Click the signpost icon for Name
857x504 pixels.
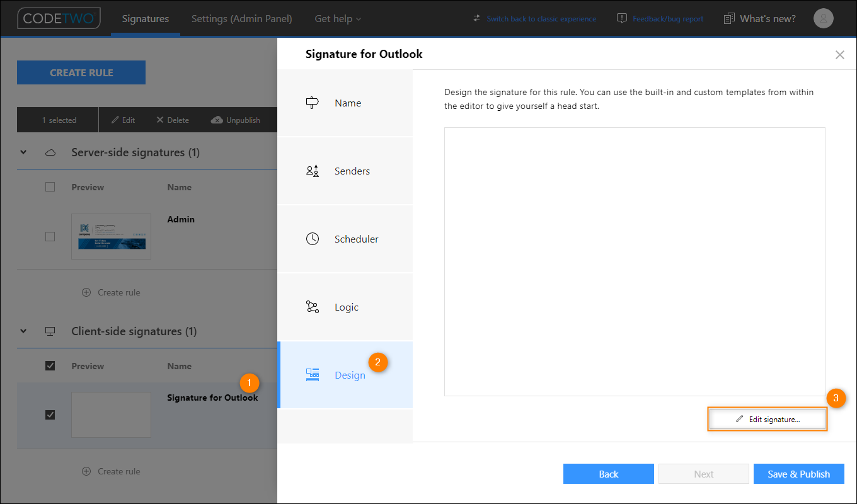click(x=313, y=103)
